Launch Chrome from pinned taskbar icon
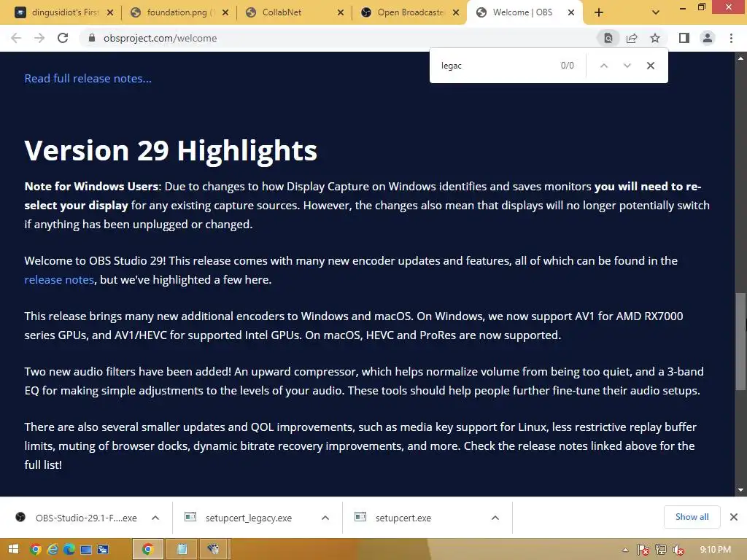 coord(35,550)
